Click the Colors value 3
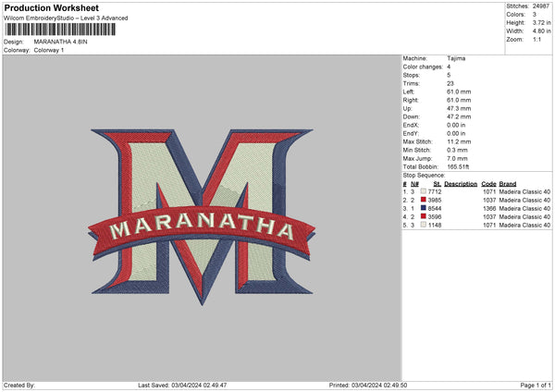Screen dimensions: 555x392 coord(534,15)
